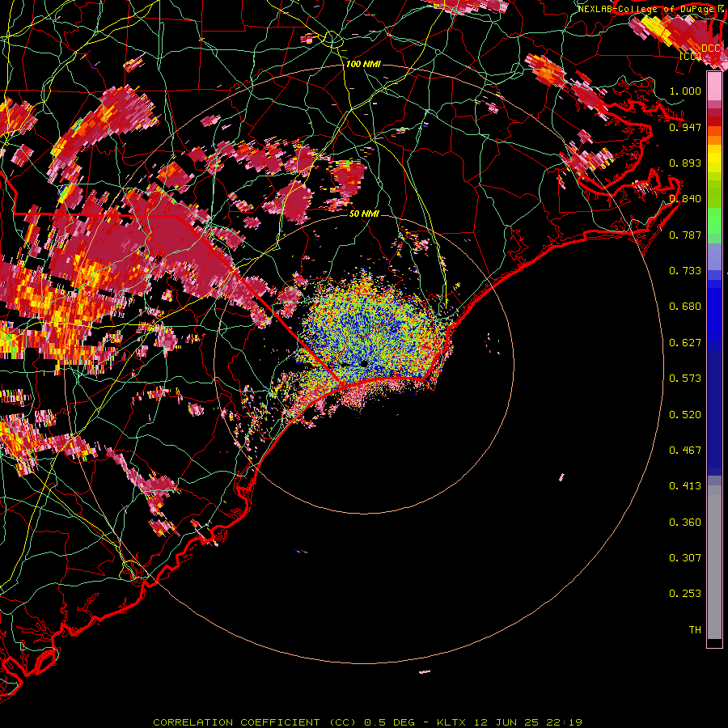Click the 0.467 legend value
728x728 pixels.
(x=685, y=451)
